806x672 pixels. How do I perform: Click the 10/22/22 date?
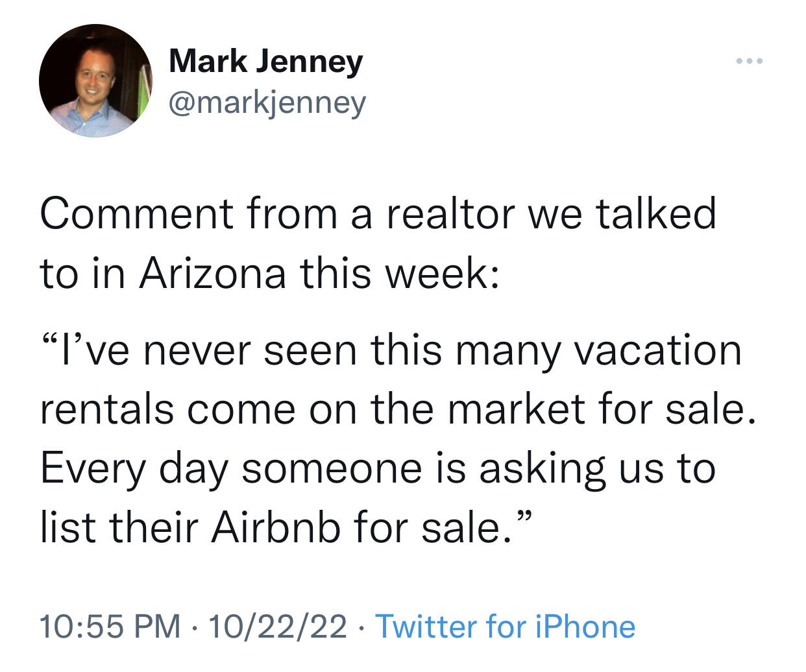point(277,627)
